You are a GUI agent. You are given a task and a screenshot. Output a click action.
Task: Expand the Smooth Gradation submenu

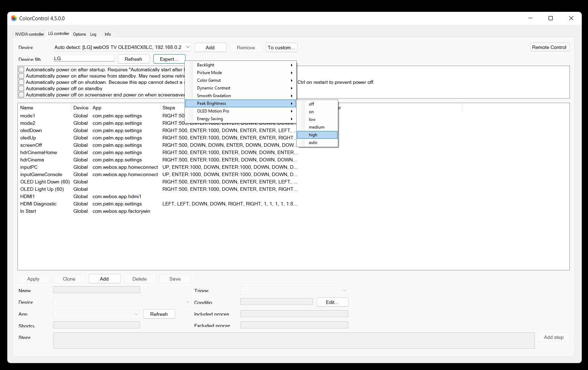click(x=241, y=96)
